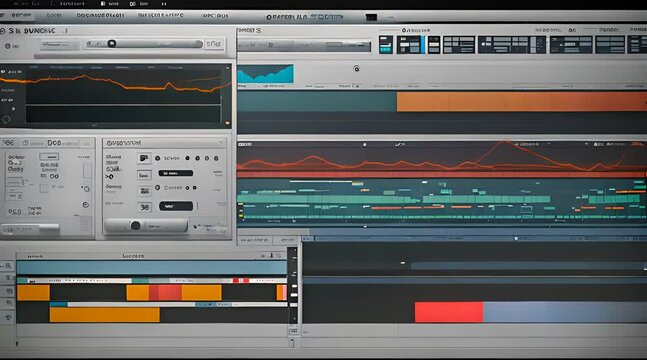Click the circular icon at bottom-left of orange curve graph
This screenshot has height=360, width=647.
(x=6, y=120)
